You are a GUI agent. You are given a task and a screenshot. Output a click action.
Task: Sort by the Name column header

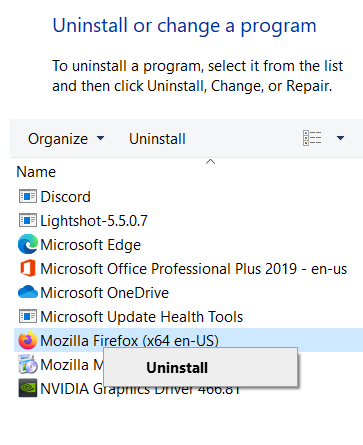36,172
